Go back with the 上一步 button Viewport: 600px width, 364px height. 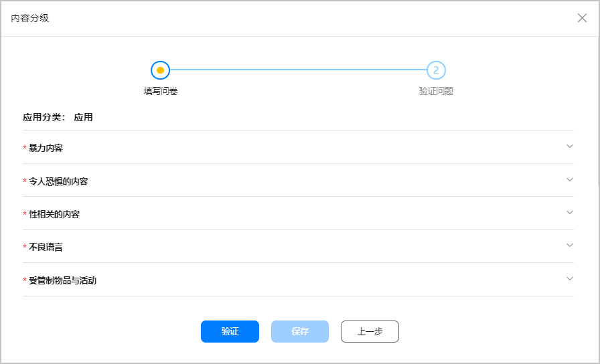coord(370,331)
